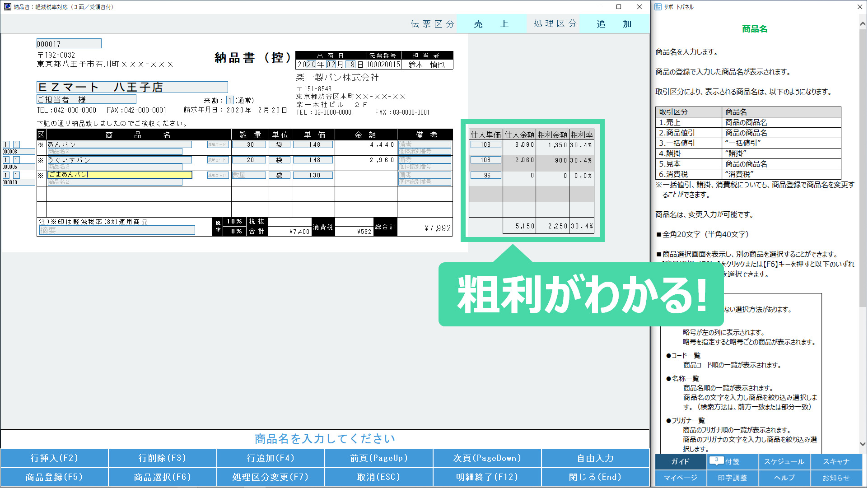Screen dimensions: 868x488
Task: Click the サポートパネル title bar icon
Action: click(x=658, y=7)
